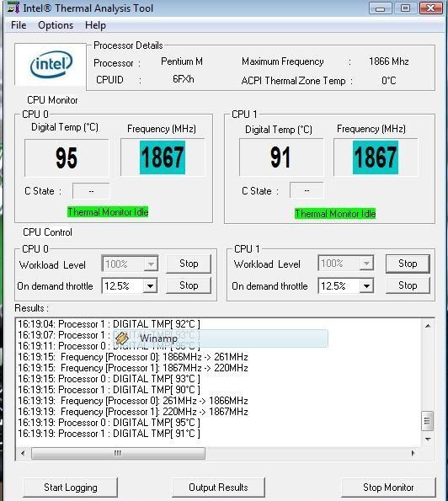This screenshot has height=501, width=448.
Task: Stop CPU 0 workload level
Action: pos(189,264)
